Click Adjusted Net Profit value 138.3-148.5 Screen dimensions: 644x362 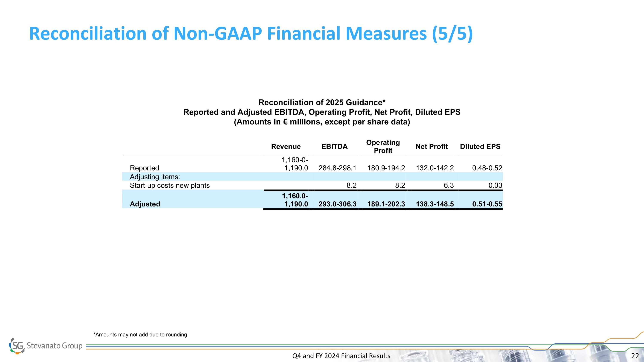[435, 204]
